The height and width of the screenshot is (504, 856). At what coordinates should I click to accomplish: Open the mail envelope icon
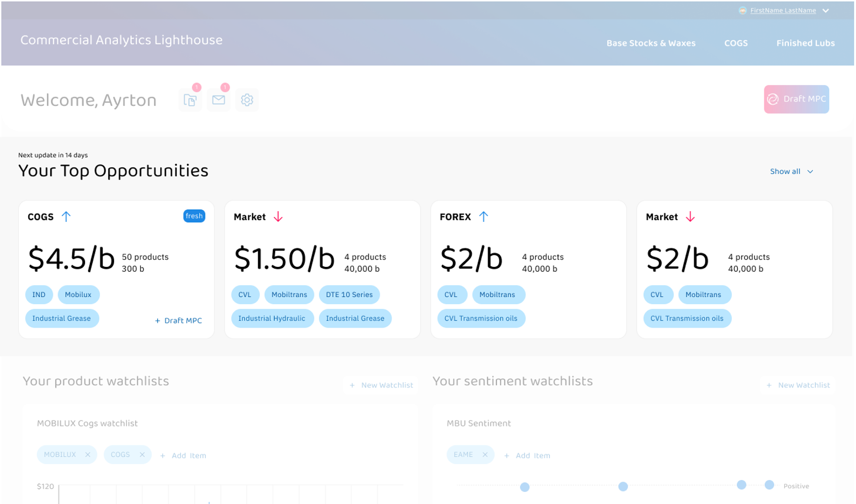218,100
